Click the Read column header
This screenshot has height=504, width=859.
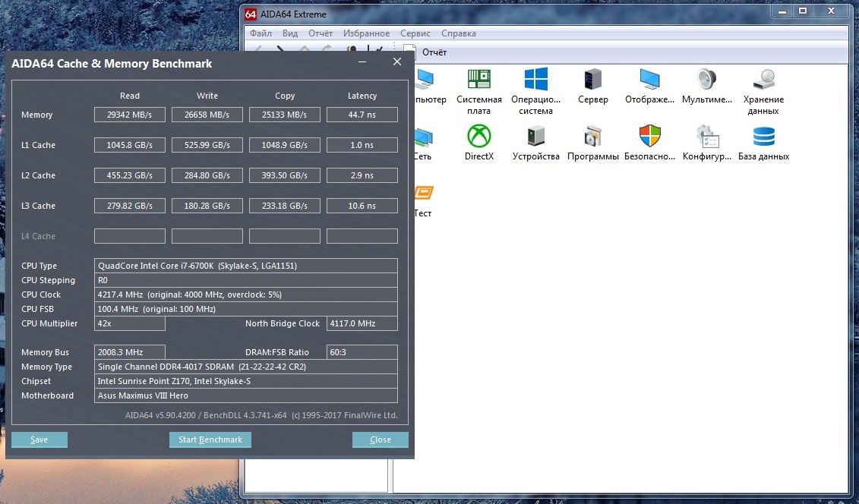click(x=130, y=95)
